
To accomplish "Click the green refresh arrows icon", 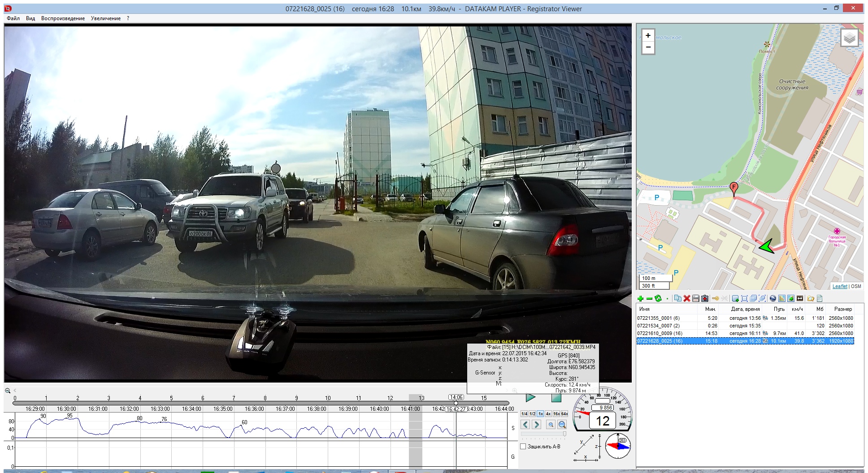I will [x=658, y=299].
